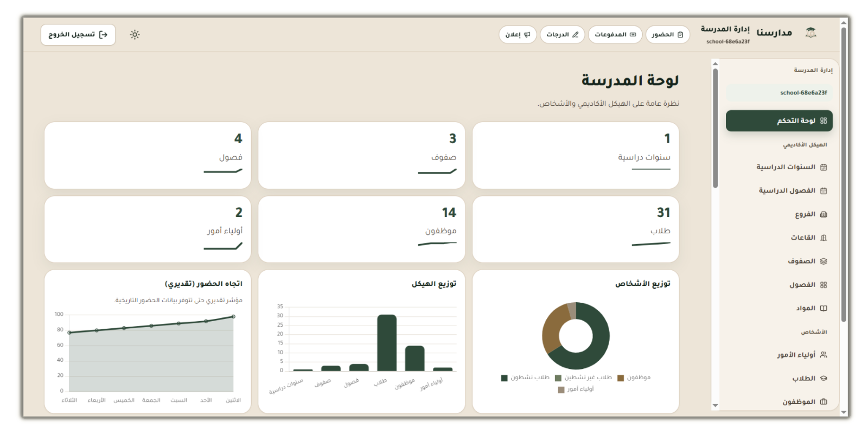The image size is (868, 434).
Task: Click the أولياء الأمور people icon
Action: click(824, 355)
